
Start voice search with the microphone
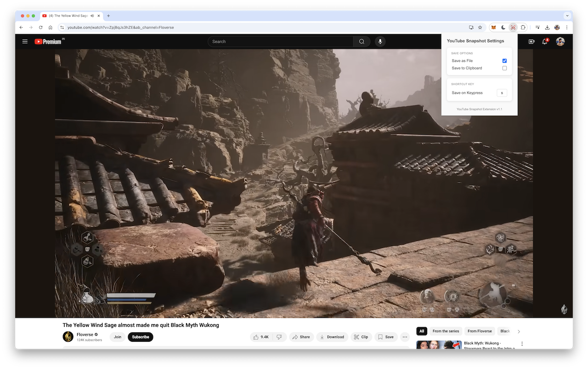[380, 41]
